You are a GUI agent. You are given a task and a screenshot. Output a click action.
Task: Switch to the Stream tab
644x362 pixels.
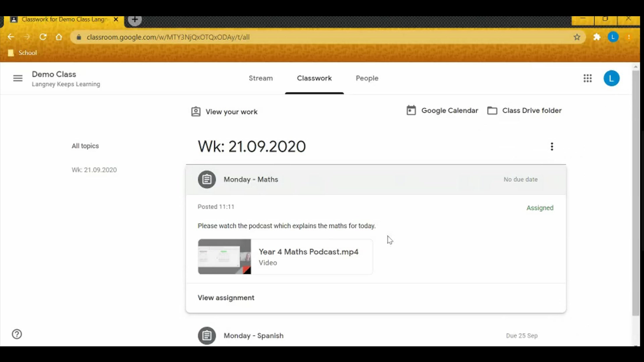tap(260, 78)
